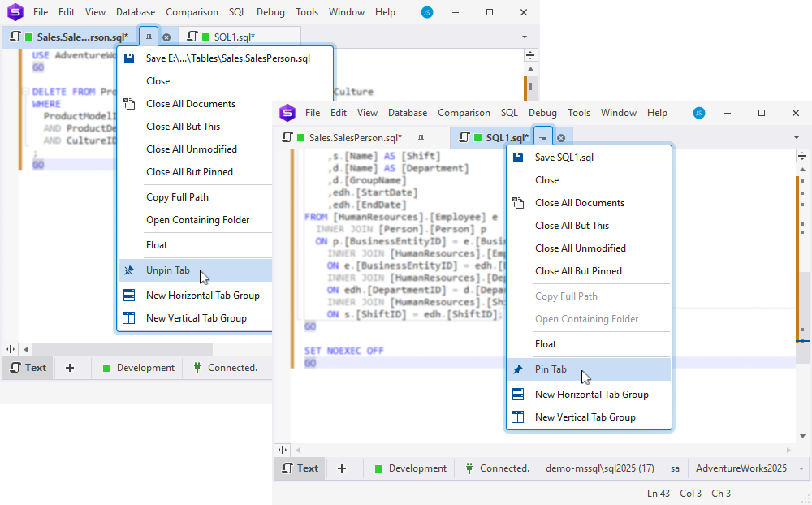The width and height of the screenshot is (812, 505).
Task: Open the Debug menu in front window
Action: pos(542,113)
